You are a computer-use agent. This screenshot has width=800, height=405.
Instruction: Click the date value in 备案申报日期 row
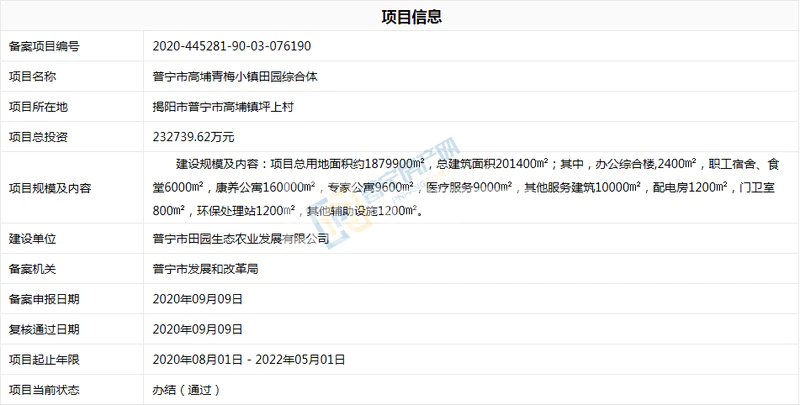click(x=198, y=298)
